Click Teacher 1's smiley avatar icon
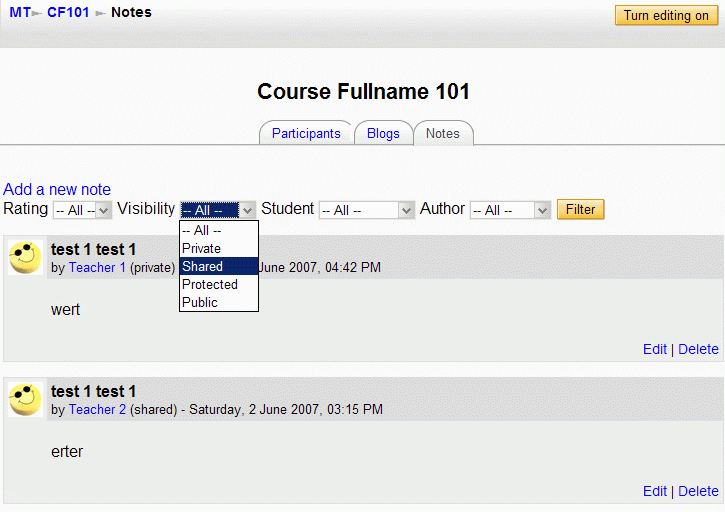Viewport: 725px width, 512px height. 25,257
